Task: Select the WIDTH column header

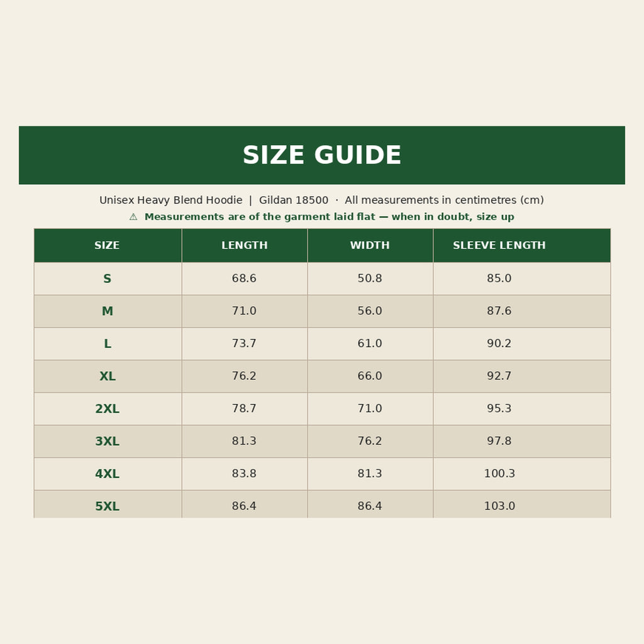Action: [x=370, y=245]
